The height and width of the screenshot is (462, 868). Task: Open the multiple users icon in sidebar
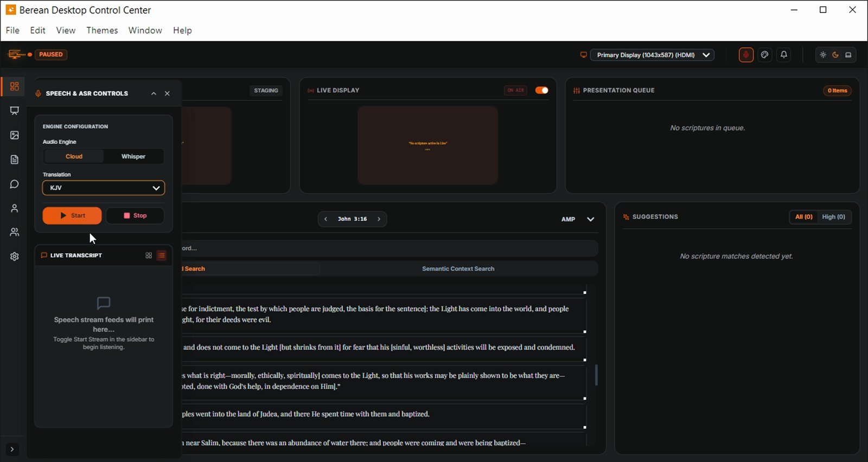pos(14,232)
